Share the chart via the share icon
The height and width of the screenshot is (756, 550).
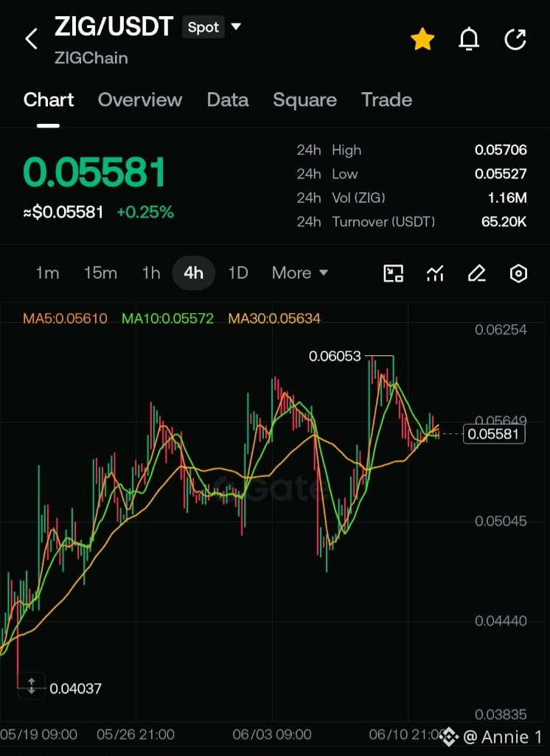coord(515,39)
